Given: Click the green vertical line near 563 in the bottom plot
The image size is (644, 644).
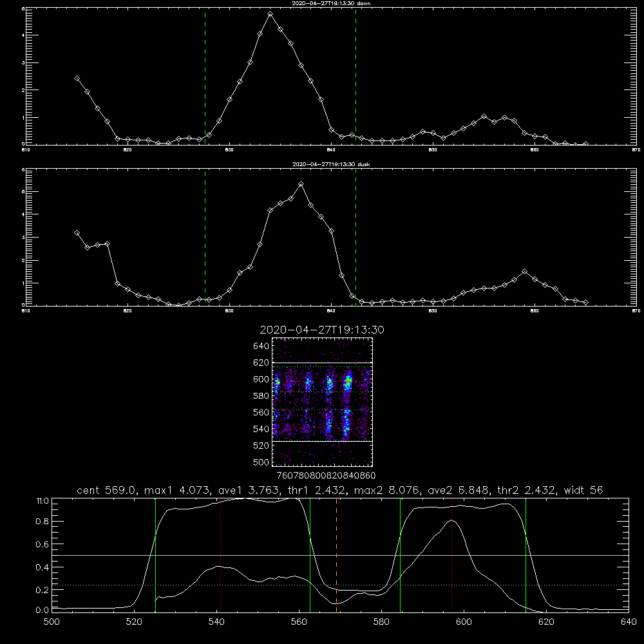Looking at the screenshot, I should click(x=310, y=554).
